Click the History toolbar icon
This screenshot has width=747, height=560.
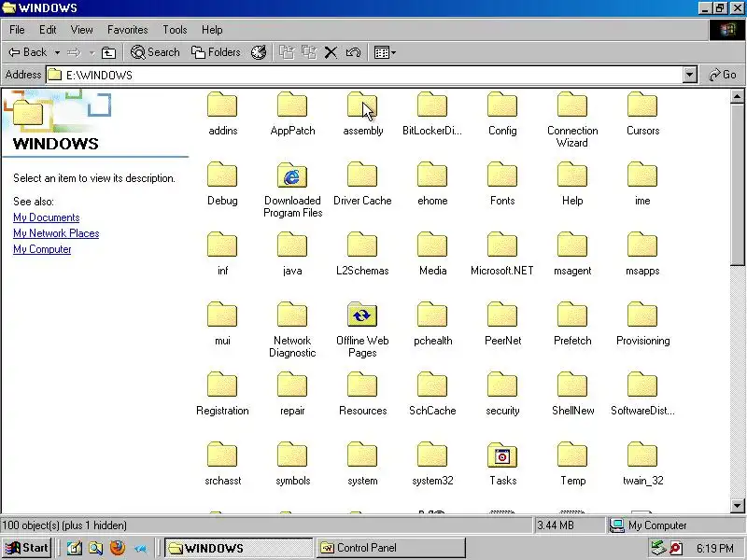[x=259, y=52]
